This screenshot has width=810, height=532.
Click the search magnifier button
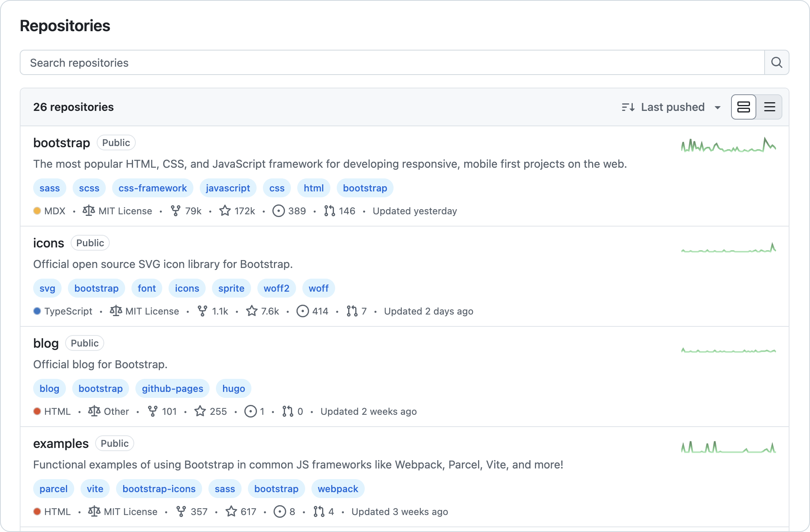(x=776, y=62)
